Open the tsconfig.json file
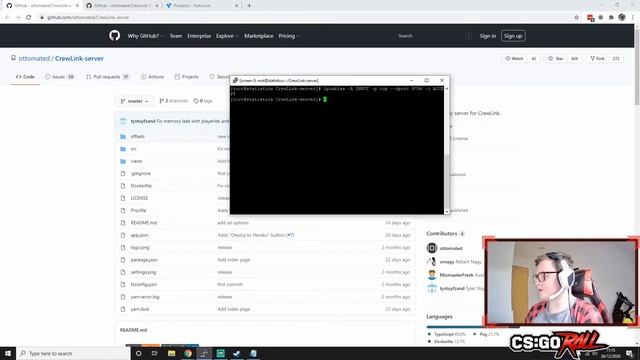The image size is (640, 360). coord(144,284)
